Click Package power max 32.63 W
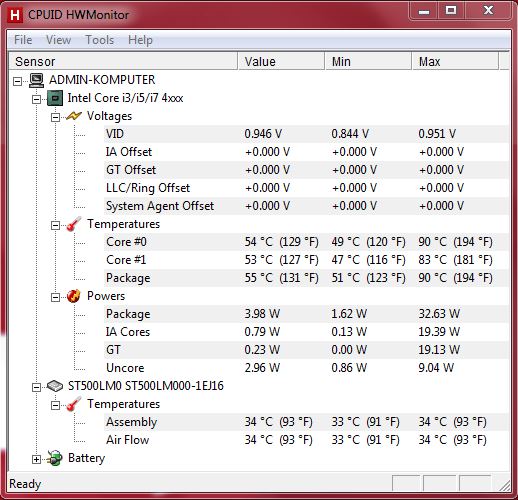The width and height of the screenshot is (518, 500). point(439,314)
